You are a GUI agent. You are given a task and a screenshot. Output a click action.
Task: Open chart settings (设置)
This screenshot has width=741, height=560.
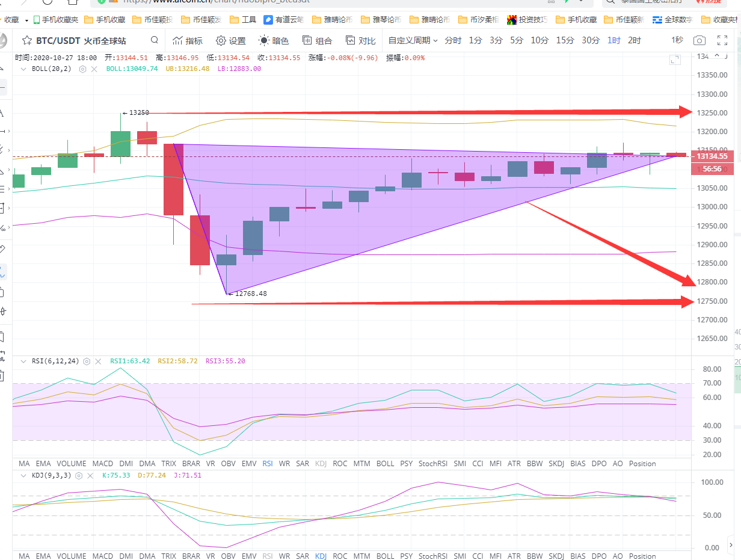[x=230, y=41]
